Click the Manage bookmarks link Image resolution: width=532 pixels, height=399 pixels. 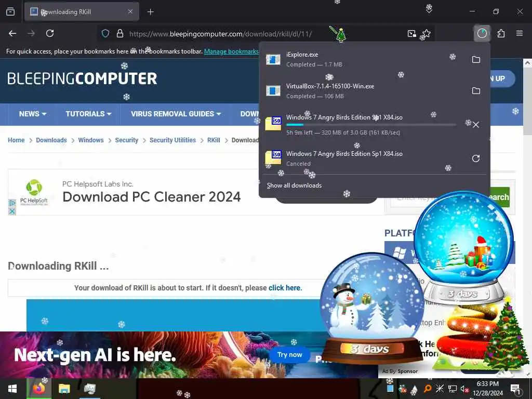point(231,51)
